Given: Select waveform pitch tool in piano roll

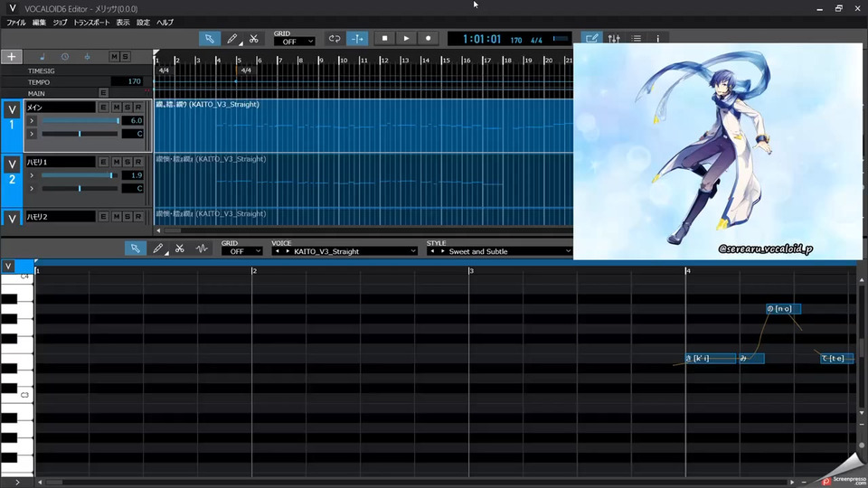Looking at the screenshot, I should tap(202, 249).
